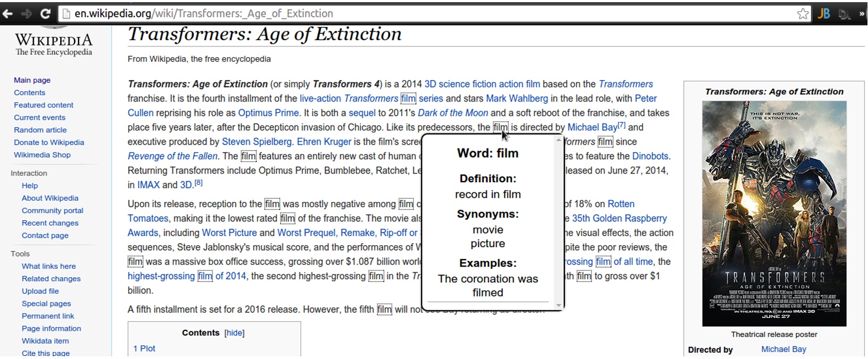Click boxed word 'film' after 'the fifth'
Viewport: 868px width, 359px height.
pos(384,310)
